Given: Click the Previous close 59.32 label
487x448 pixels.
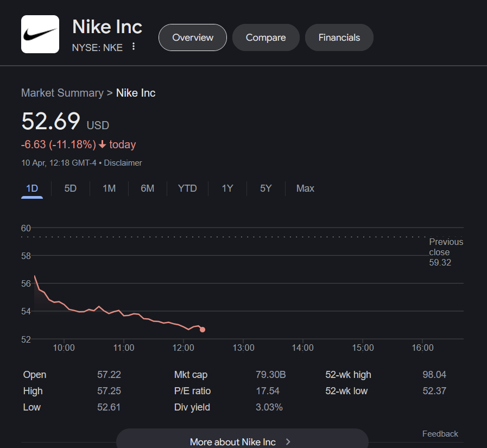Looking at the screenshot, I should click(446, 252).
